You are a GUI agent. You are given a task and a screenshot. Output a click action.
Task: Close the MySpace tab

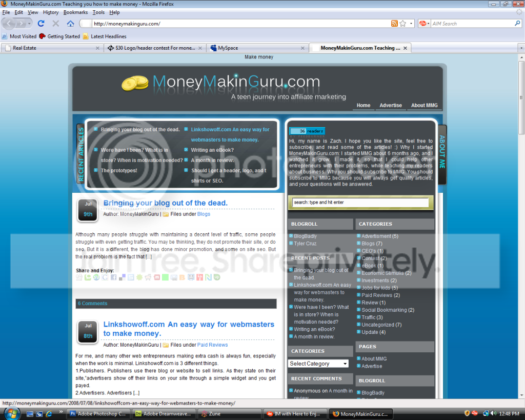pos(302,48)
